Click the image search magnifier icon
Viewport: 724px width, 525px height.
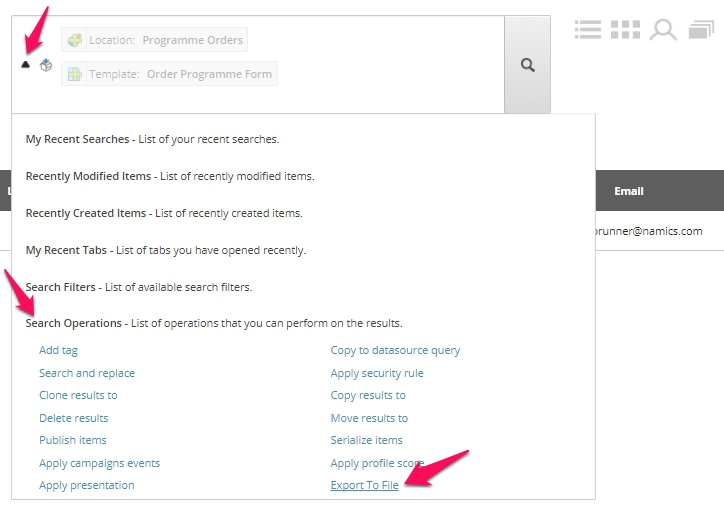click(663, 30)
